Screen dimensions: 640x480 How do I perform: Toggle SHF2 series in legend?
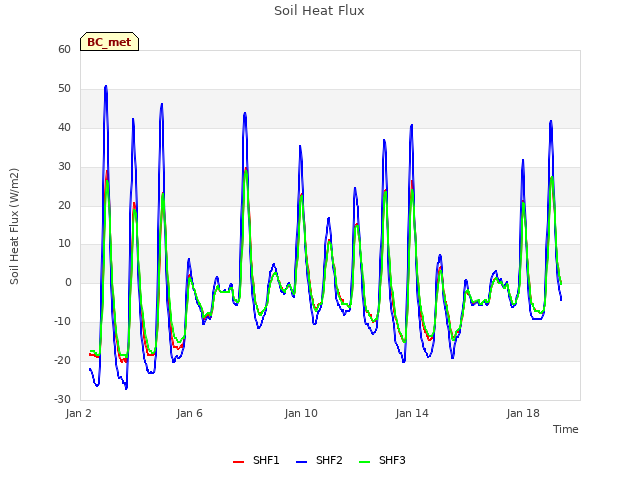coord(319,460)
